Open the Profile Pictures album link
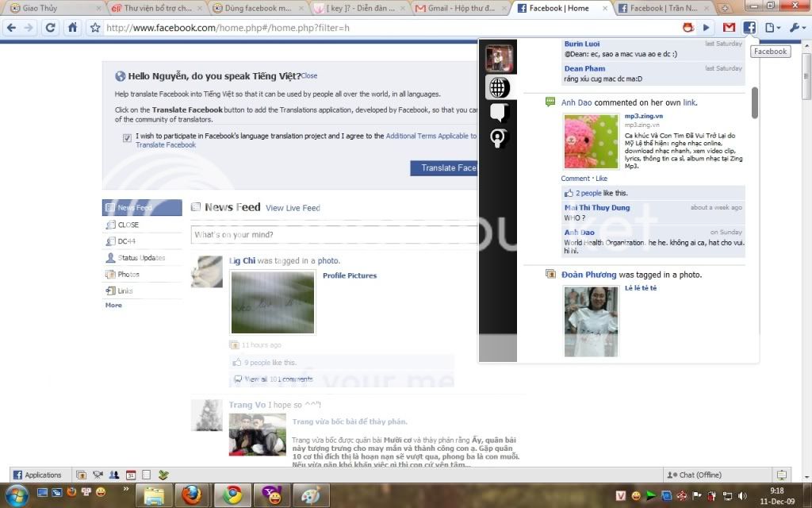This screenshot has height=508, width=812. pyautogui.click(x=350, y=275)
